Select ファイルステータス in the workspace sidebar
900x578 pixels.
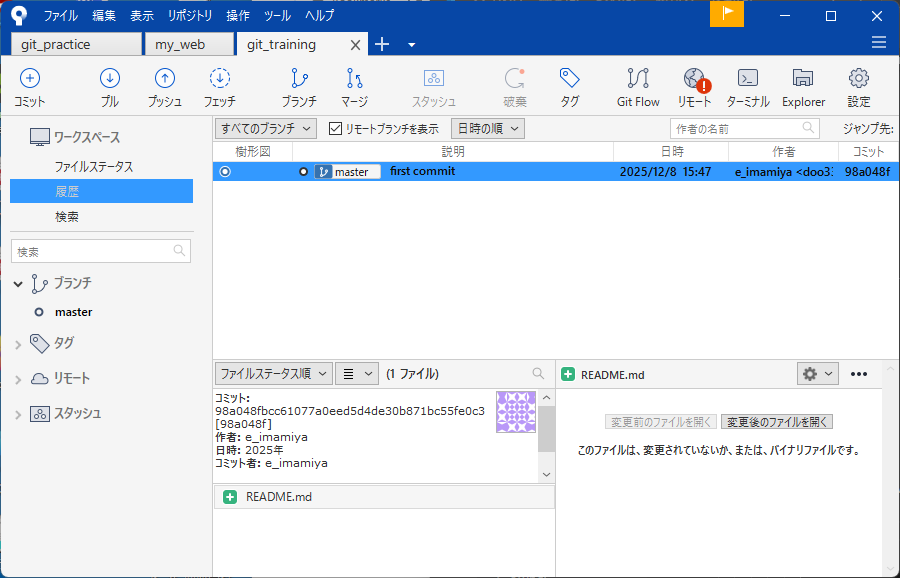click(x=94, y=167)
